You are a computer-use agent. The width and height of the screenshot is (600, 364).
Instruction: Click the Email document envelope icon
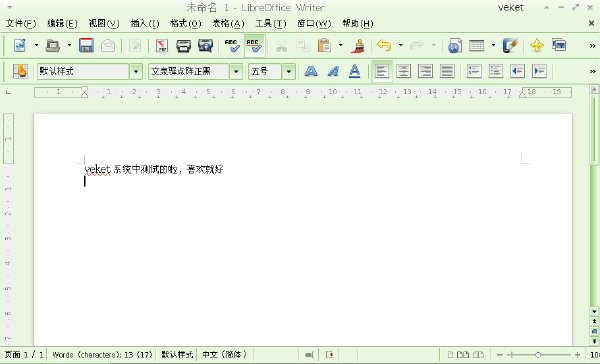pos(108,46)
